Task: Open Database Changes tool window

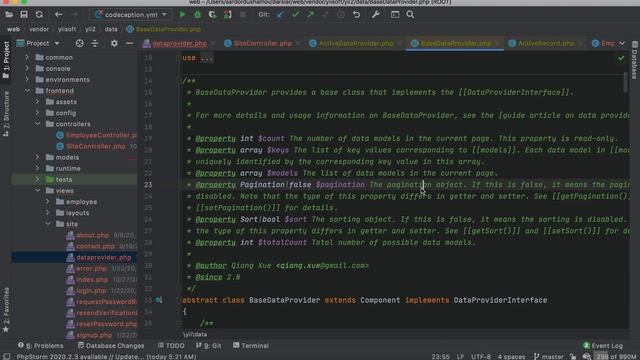Action: (111, 345)
